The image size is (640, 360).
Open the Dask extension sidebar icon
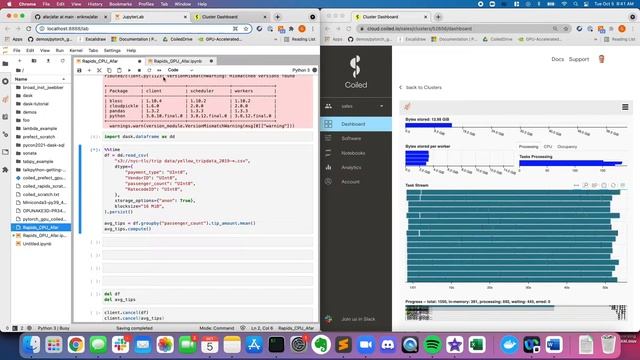point(5,99)
